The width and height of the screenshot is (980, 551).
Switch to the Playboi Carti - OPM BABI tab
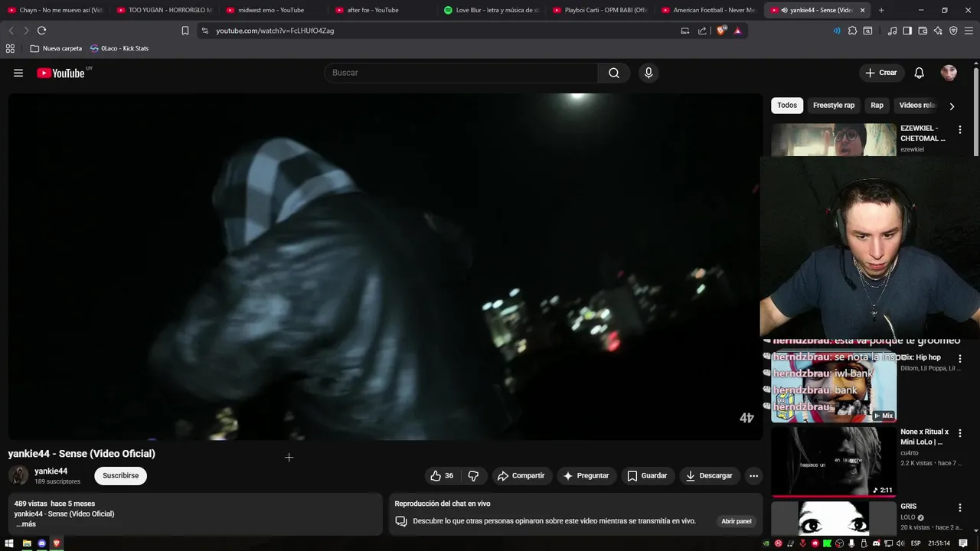pos(601,10)
